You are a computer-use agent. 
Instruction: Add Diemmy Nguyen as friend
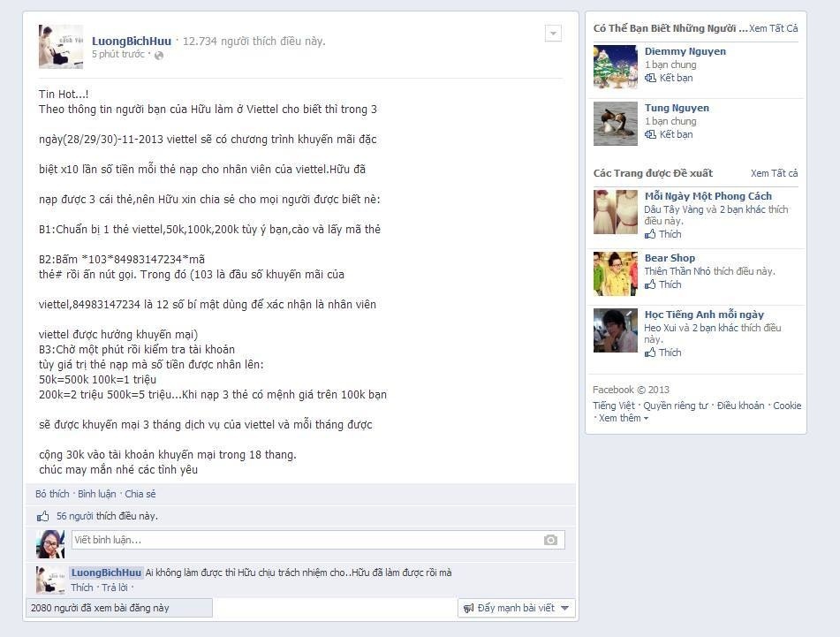tap(670, 78)
